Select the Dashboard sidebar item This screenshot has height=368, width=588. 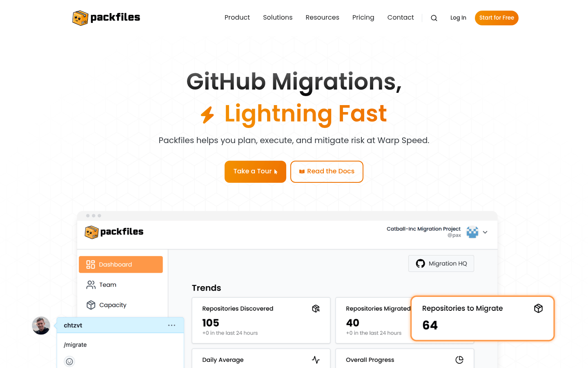coord(121,265)
